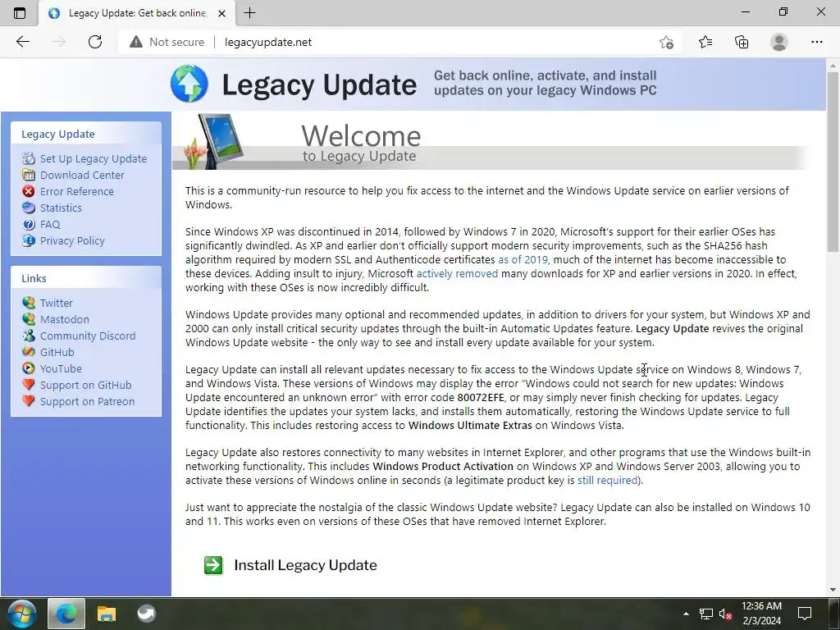
Task: Follow the 'still required' hyperlink
Action: tap(607, 481)
